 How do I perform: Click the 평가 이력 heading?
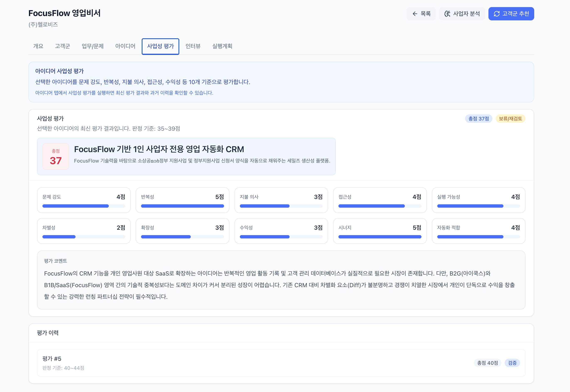point(48,333)
